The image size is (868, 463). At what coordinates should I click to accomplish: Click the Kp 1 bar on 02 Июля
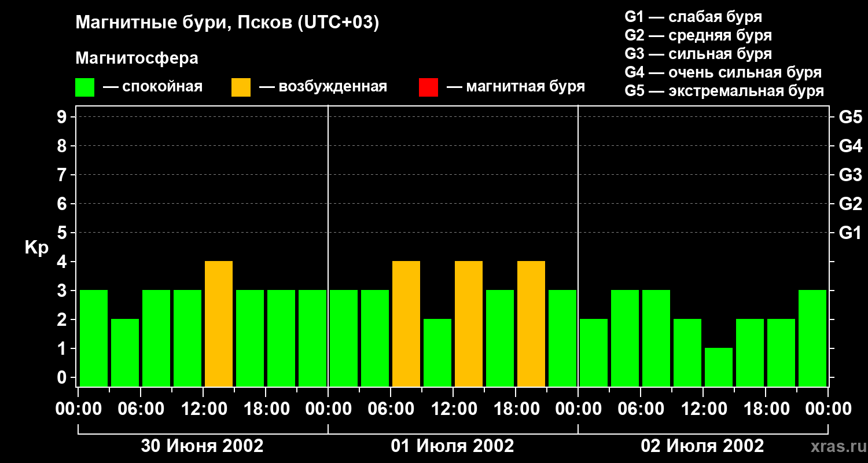coord(719,367)
